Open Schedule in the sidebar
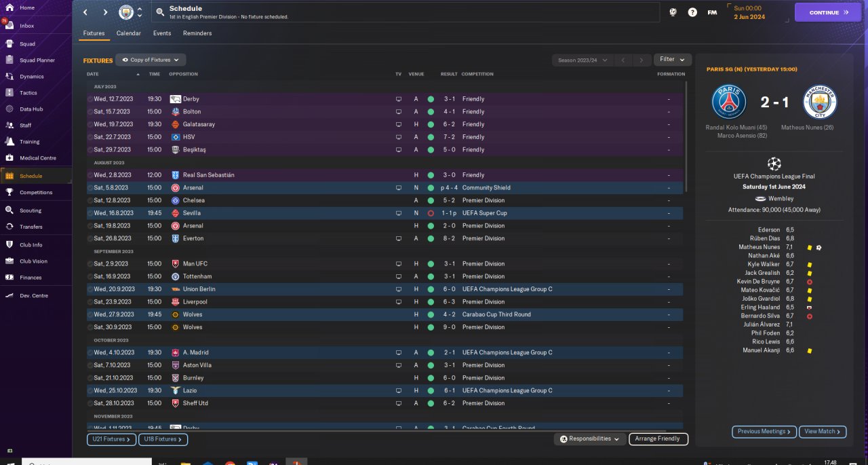 (x=35, y=176)
